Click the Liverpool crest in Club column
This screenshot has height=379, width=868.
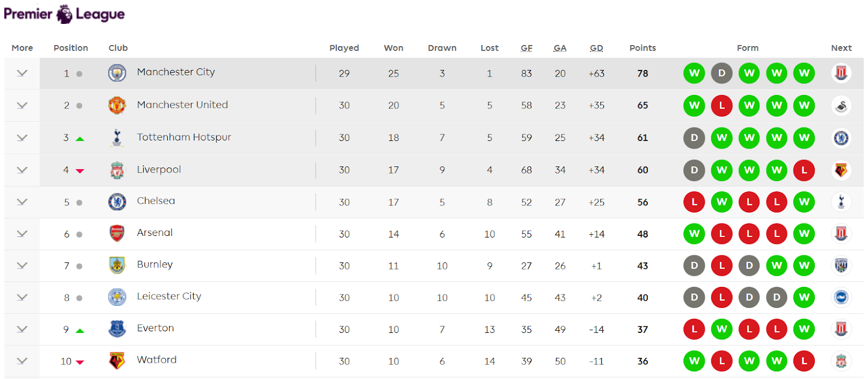pos(117,170)
